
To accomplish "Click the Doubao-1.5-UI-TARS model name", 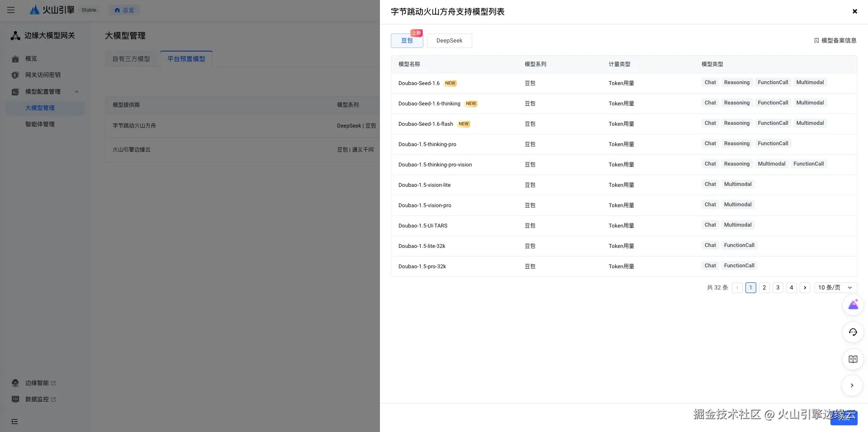I will [x=423, y=226].
